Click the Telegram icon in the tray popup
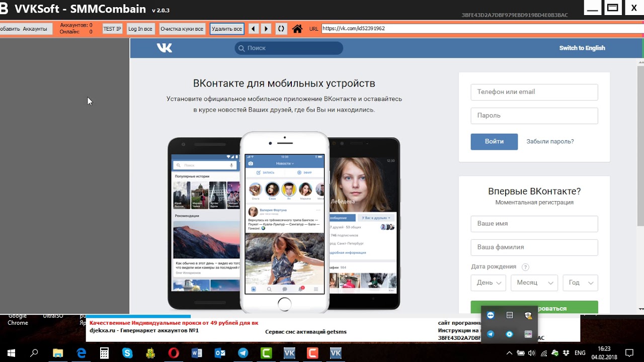Image resolution: width=644 pixels, height=362 pixels. coord(491,334)
